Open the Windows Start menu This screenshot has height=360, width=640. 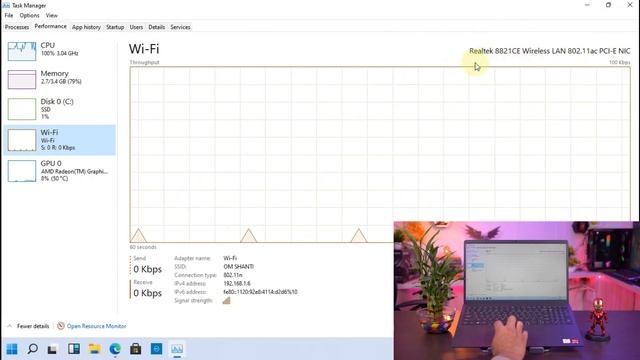[x=12, y=349]
